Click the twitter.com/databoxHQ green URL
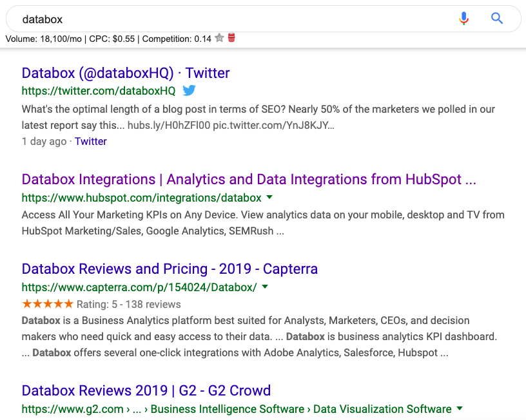The width and height of the screenshot is (526, 420). 99,91
